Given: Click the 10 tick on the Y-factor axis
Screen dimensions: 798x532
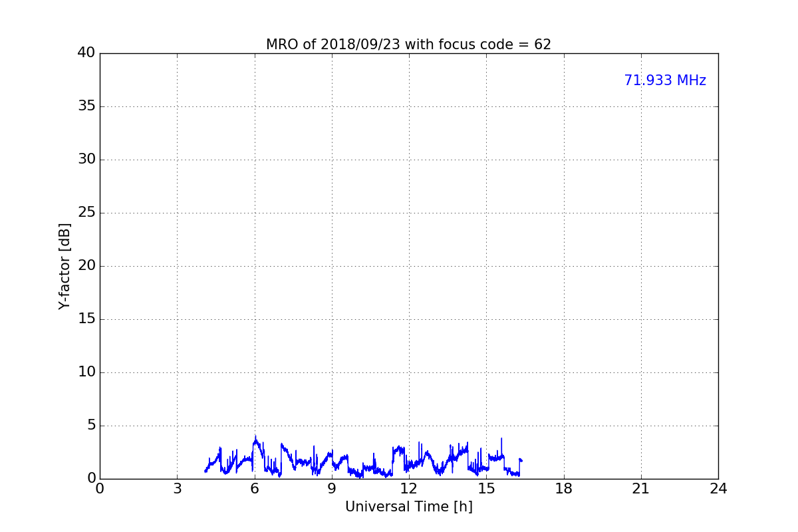Looking at the screenshot, I should tap(86, 372).
